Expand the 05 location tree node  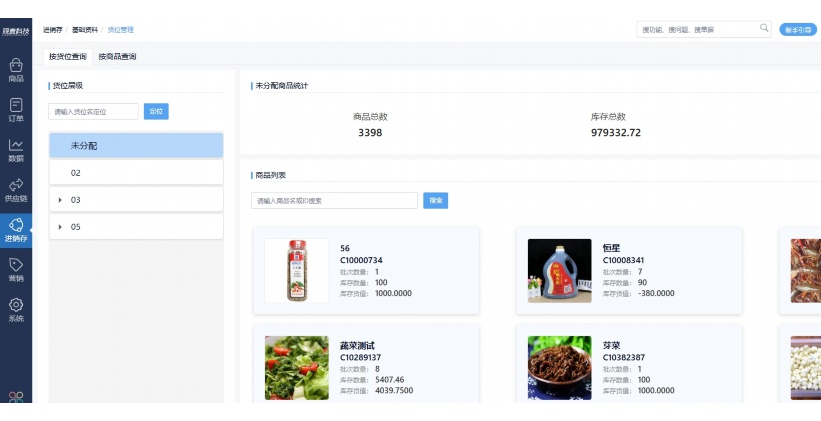60,227
